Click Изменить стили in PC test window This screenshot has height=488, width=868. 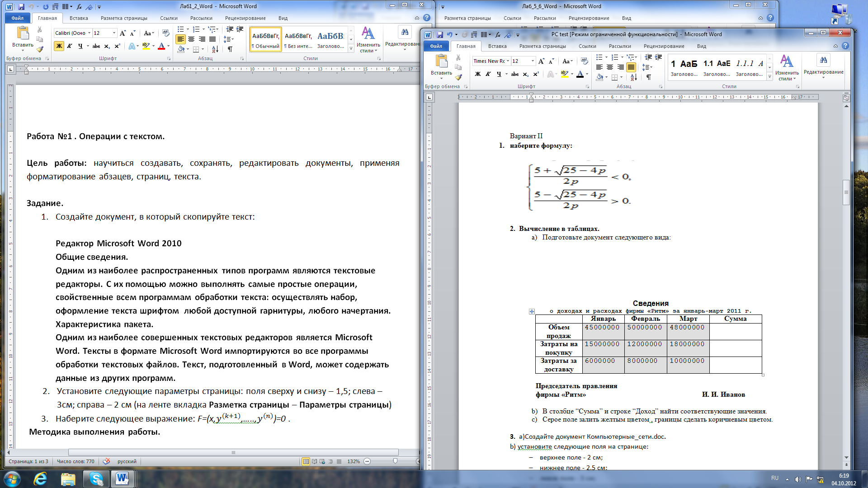(787, 67)
